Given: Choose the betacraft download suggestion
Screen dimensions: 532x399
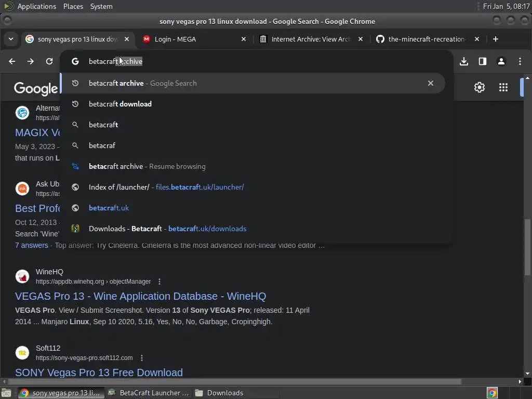Looking at the screenshot, I should [x=253, y=104].
